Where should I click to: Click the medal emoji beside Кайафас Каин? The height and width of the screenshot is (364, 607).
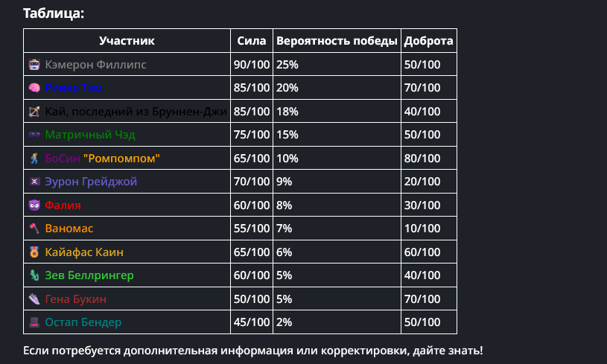34,252
